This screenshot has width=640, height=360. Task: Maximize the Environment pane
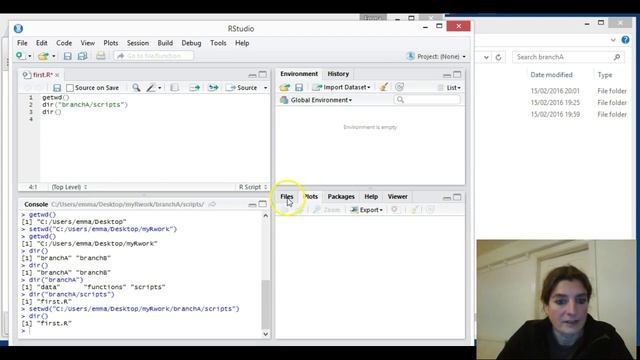(x=457, y=74)
